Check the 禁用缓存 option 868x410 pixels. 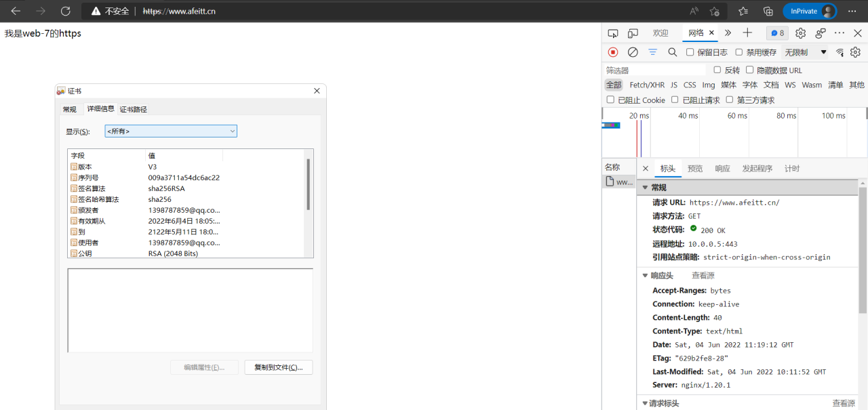[739, 52]
